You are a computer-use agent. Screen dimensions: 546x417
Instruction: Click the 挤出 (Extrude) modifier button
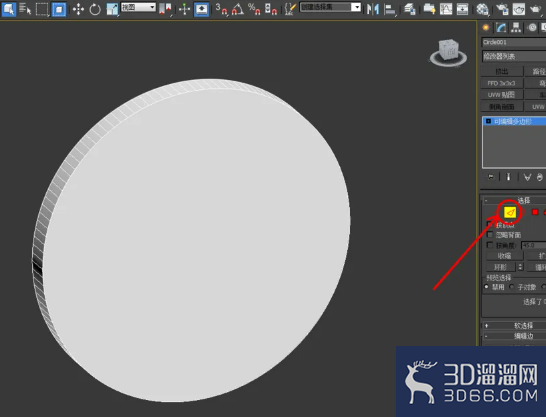(x=502, y=71)
